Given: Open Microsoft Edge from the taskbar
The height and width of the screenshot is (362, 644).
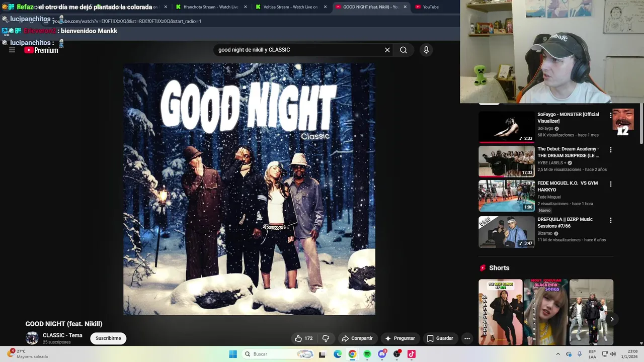Looking at the screenshot, I should coord(338,354).
